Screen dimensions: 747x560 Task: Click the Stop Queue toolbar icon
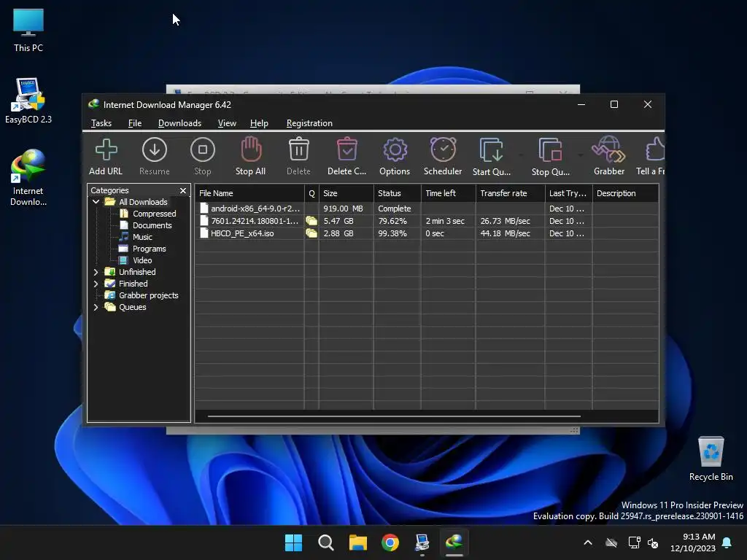click(x=550, y=156)
